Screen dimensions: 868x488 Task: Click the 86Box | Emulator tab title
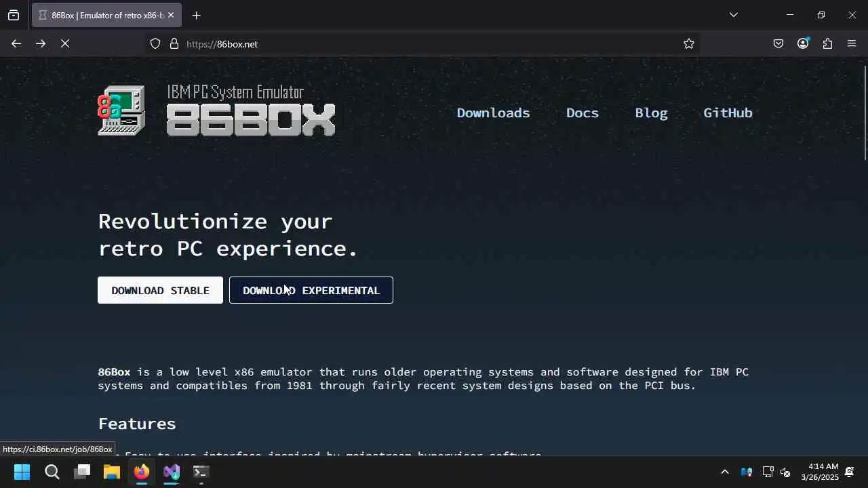107,15
